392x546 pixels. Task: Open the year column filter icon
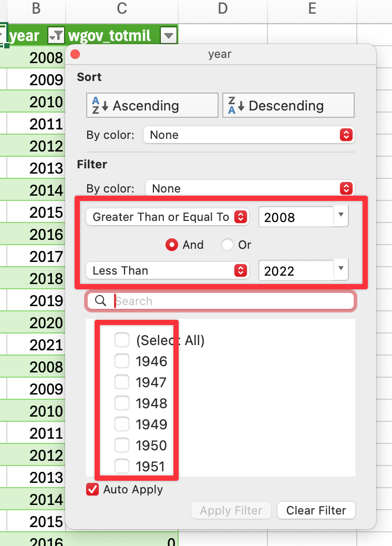(56, 36)
